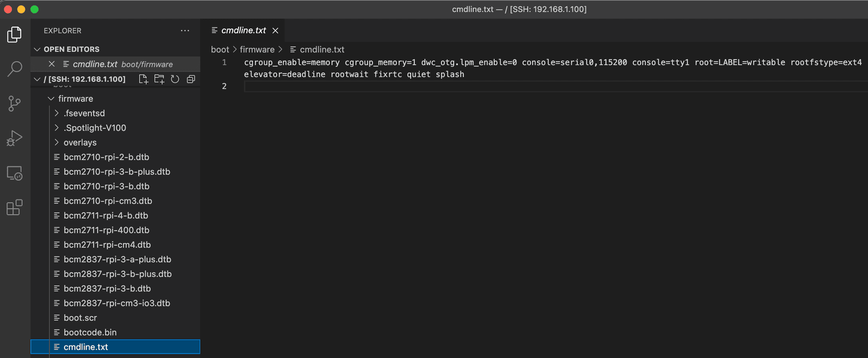Screen dimensions: 868x358
Task: Open the Extensions view
Action: (15, 208)
